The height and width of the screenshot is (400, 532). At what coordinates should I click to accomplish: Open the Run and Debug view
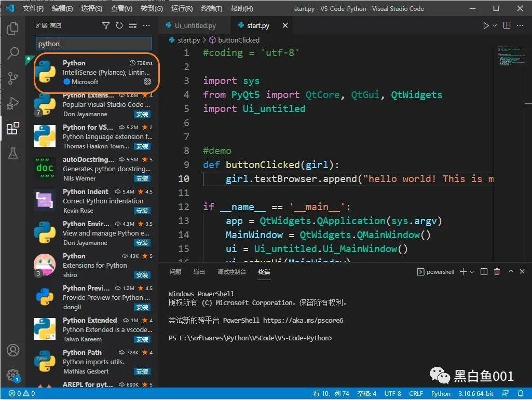click(x=12, y=103)
